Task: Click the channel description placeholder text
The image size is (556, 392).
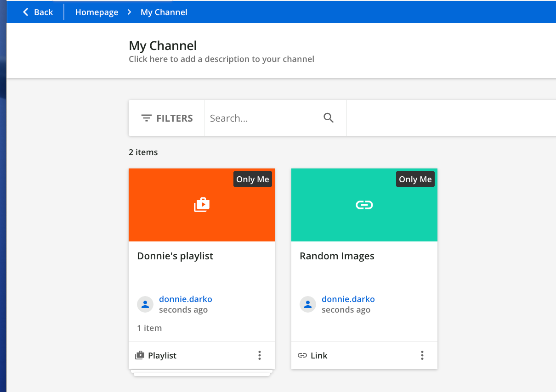Action: (221, 59)
